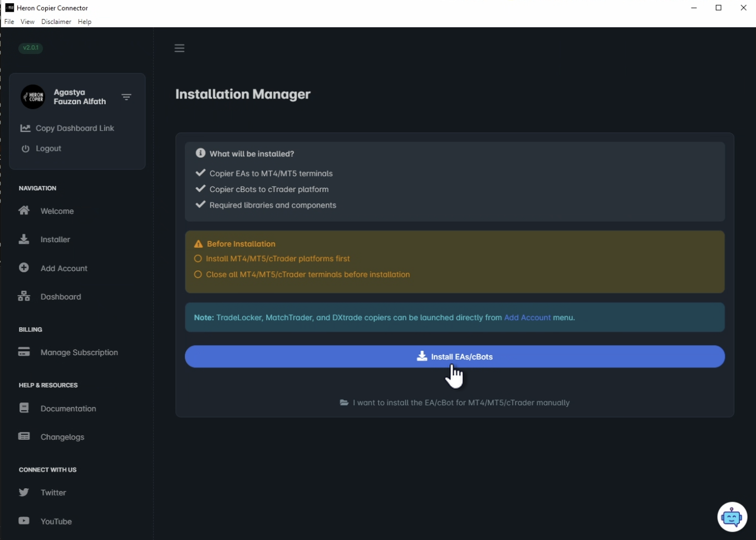
Task: Select the Installer download icon in sidebar
Action: coord(23,239)
